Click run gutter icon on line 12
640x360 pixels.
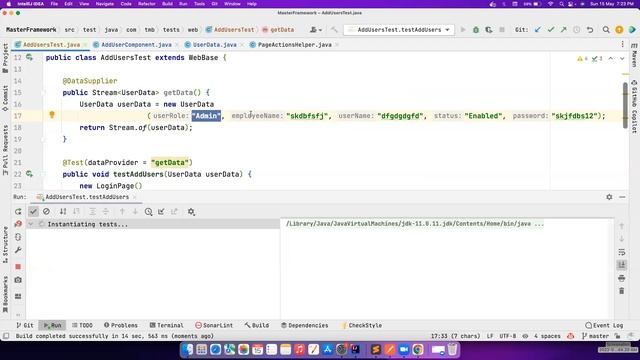click(x=29, y=58)
